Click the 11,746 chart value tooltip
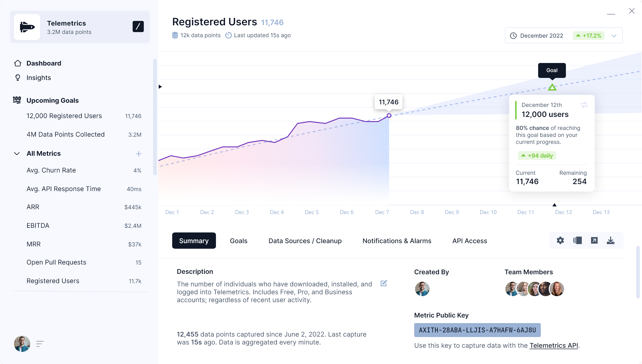Viewport: 642px width, 364px height. pyautogui.click(x=389, y=102)
